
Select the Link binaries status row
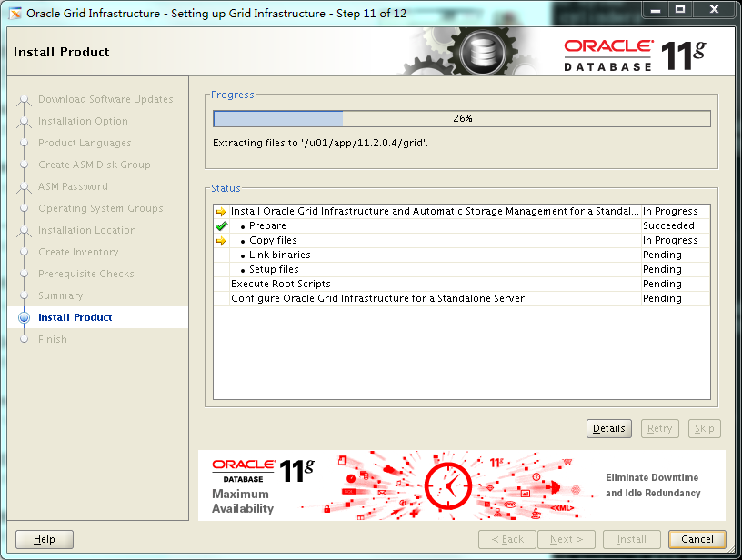462,255
